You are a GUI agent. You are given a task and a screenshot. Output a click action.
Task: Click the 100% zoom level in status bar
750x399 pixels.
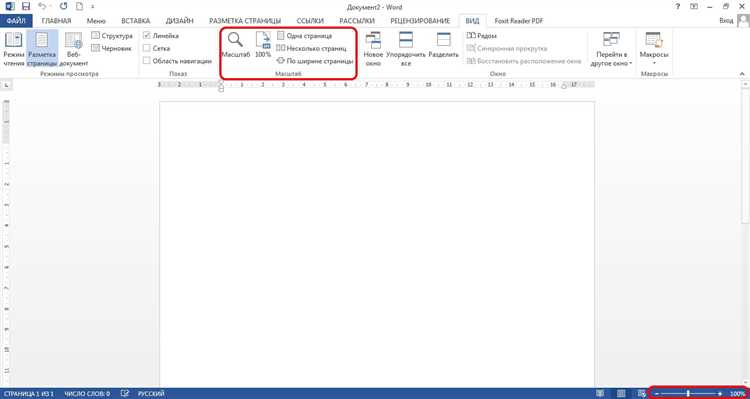point(737,394)
